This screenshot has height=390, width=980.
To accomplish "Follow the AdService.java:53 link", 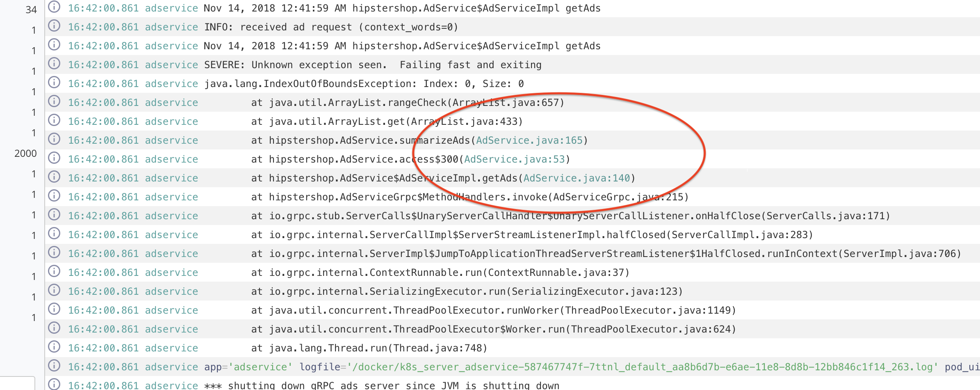I will 514,159.
